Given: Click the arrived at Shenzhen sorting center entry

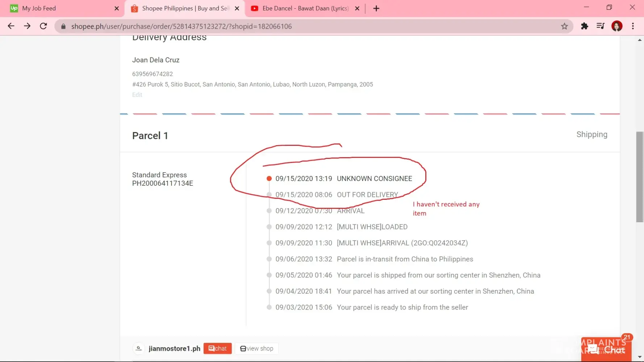Looking at the screenshot, I should click(x=435, y=291).
